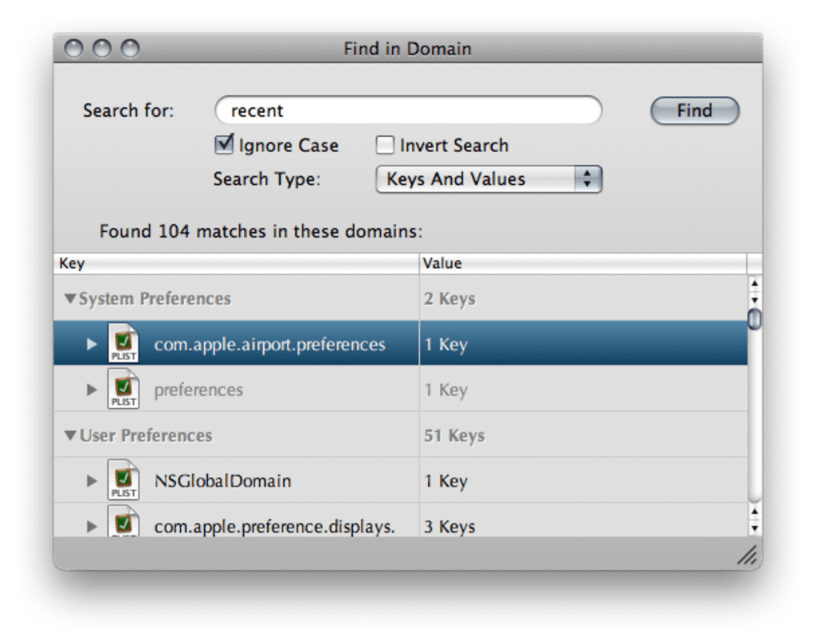Select the greyed preferences row label
This screenshot has height=644, width=816.
(x=198, y=390)
